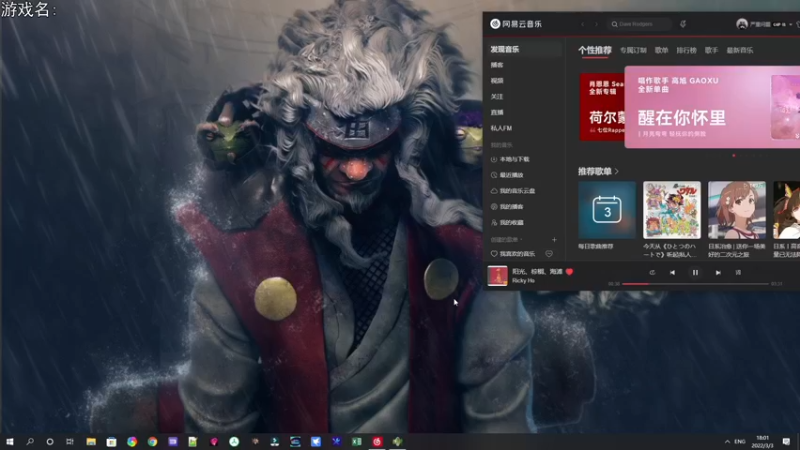
Task: Unlike current song with red heart
Action: point(569,272)
